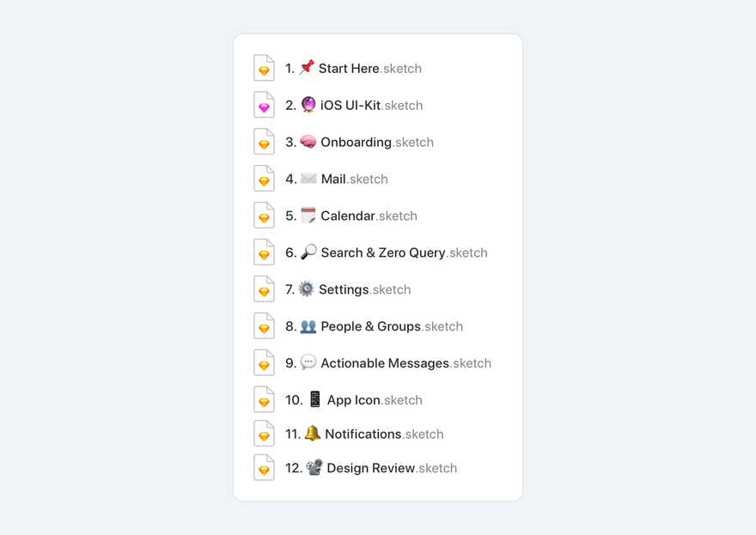Click the envelope emoji next to Mail
This screenshot has height=535, width=756.
[x=308, y=179]
